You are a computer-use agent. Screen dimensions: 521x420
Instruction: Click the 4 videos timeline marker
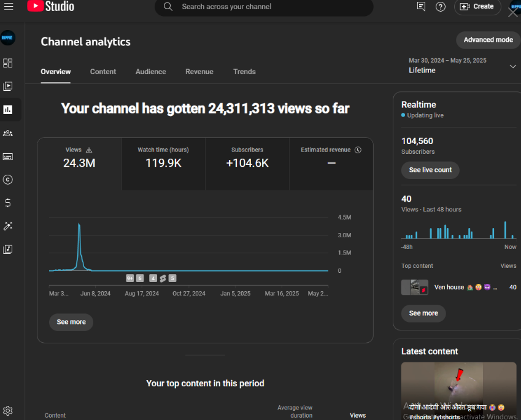tap(153, 278)
